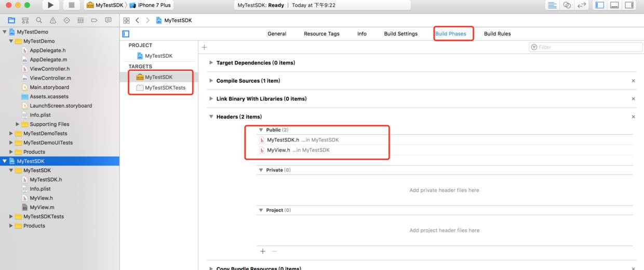This screenshot has height=270, width=644.
Task: Remove the Headers build phase
Action: 633,117
